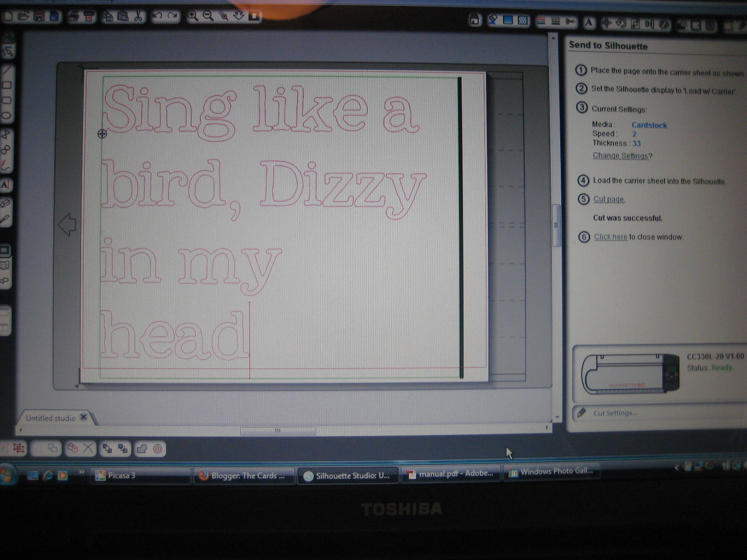Viewport: 747px width, 560px height.
Task: Click the Offset icon in bottom toolbar
Action: pos(158,449)
